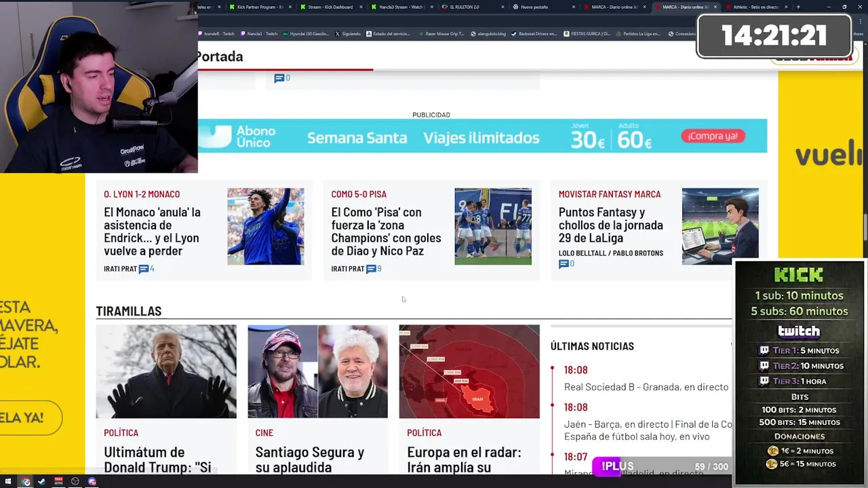Open Razer Mouse Grip bookmark
Image resolution: width=868 pixels, height=488 pixels.
(442, 34)
